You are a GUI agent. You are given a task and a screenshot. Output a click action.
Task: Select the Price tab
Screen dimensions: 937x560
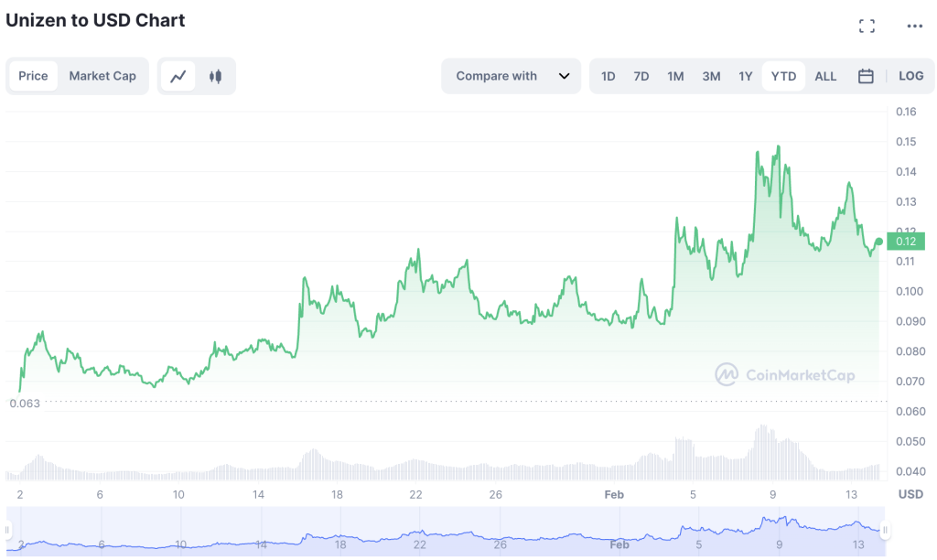pos(34,76)
